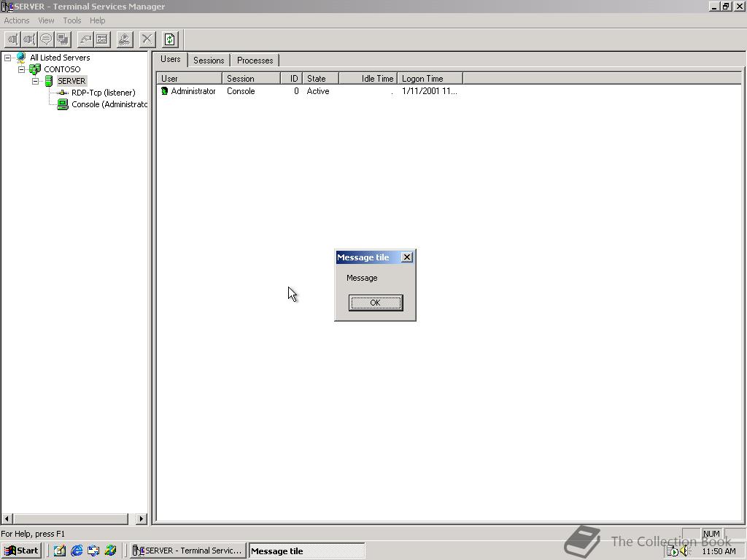Collapse the All Listed Servers node

(7, 58)
